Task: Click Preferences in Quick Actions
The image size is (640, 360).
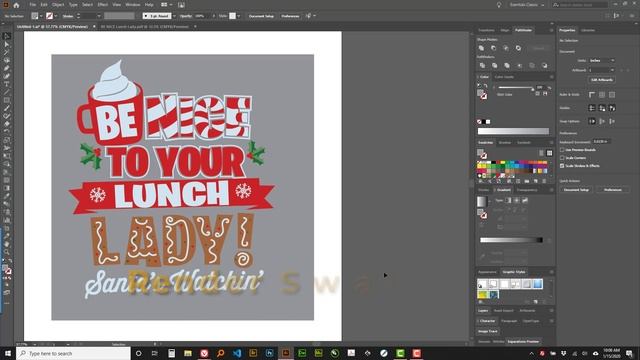Action: [x=613, y=190]
